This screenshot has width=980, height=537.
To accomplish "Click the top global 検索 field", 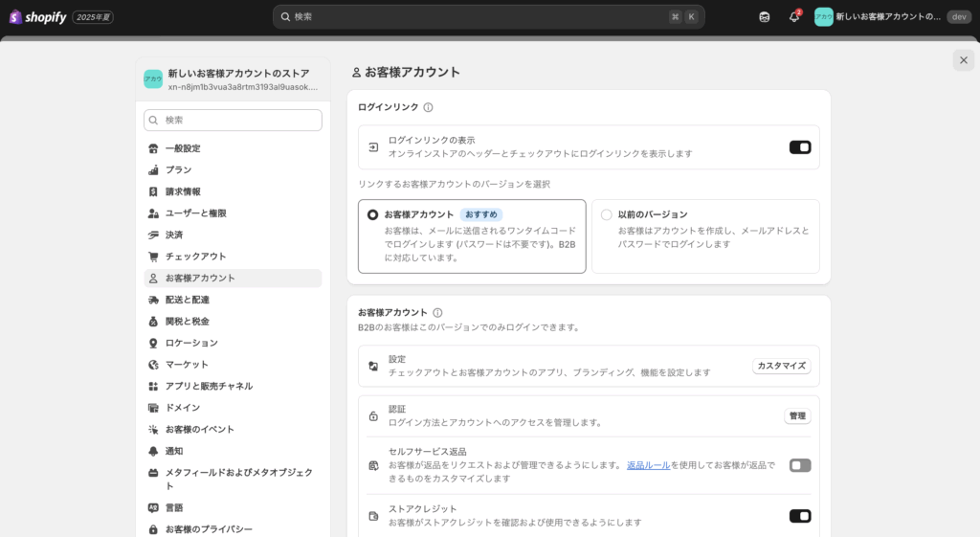I will [x=489, y=17].
